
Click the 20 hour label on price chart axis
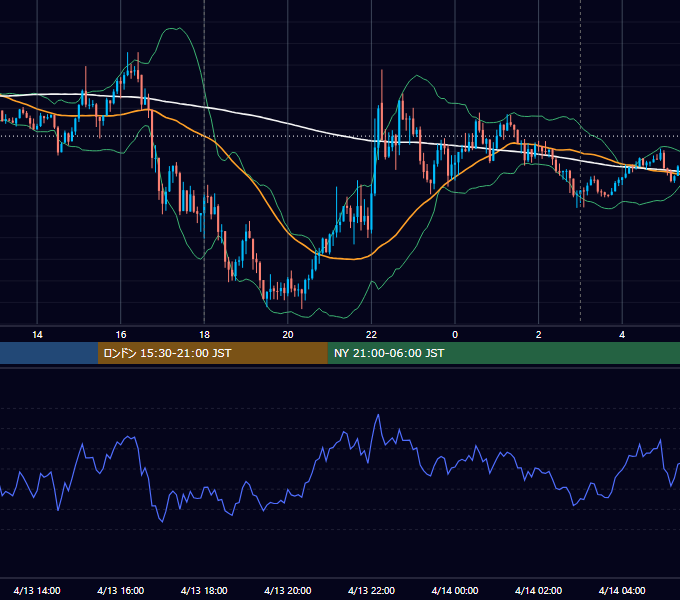tap(288, 335)
